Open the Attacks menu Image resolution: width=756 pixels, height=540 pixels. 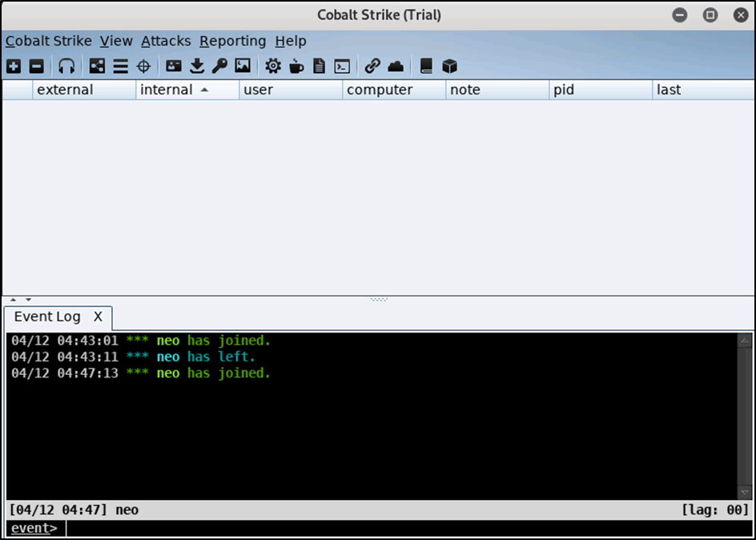pos(166,41)
